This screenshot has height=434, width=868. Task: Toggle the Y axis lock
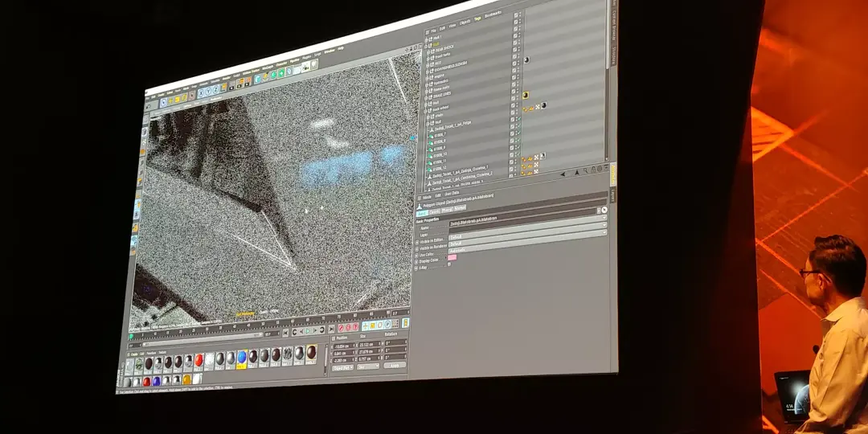(x=209, y=92)
